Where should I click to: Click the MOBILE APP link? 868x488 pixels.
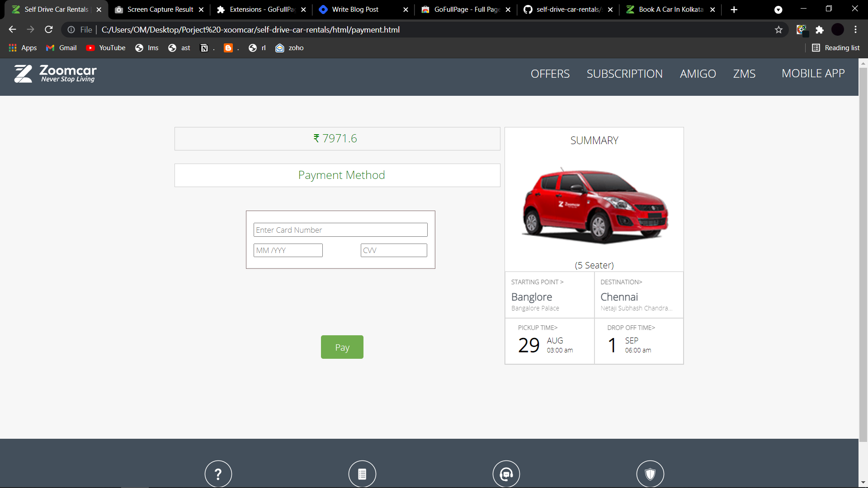click(x=813, y=74)
